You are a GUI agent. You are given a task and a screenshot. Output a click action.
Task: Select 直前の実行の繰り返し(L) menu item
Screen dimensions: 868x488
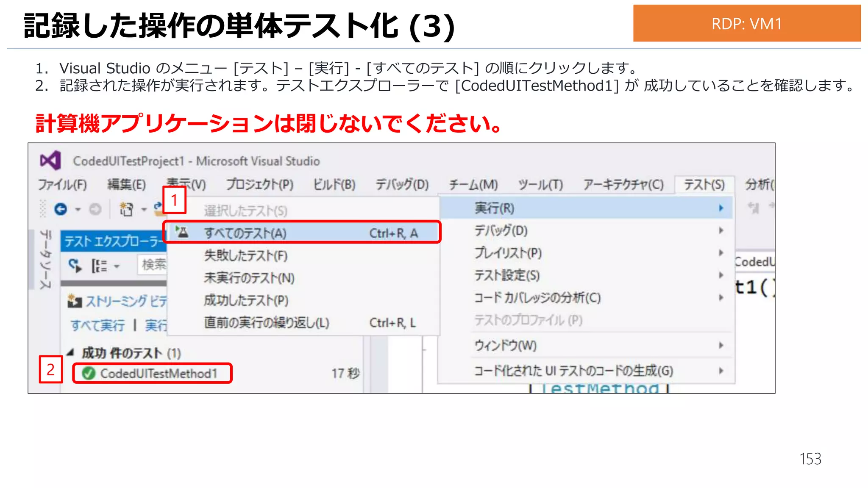point(303,323)
